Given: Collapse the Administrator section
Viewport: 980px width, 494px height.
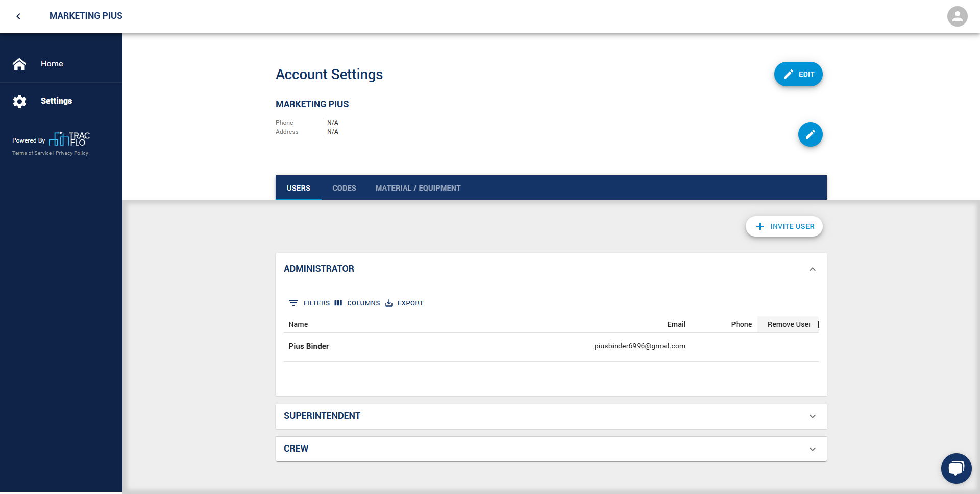Looking at the screenshot, I should 812,269.
